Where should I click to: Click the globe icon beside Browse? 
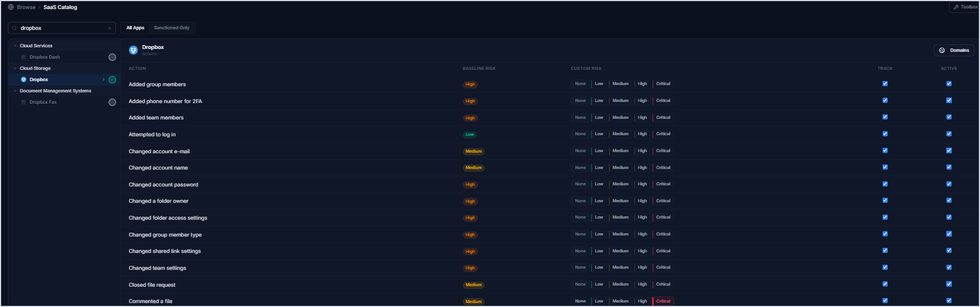[x=11, y=7]
